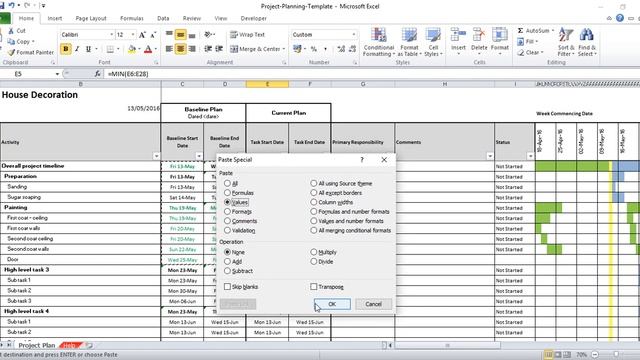Open the font name Calibri dropdown
This screenshot has width=640, height=360.
(111, 35)
